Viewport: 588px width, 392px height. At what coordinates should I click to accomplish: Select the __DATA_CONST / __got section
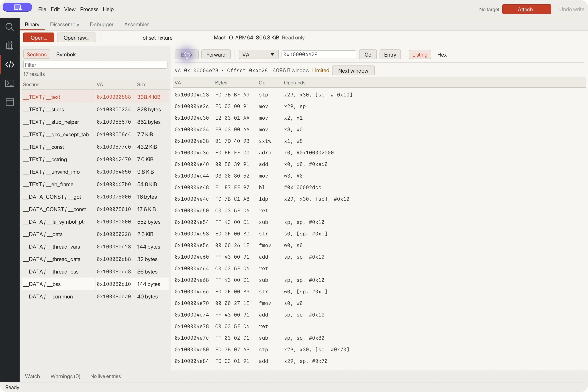coord(95,197)
